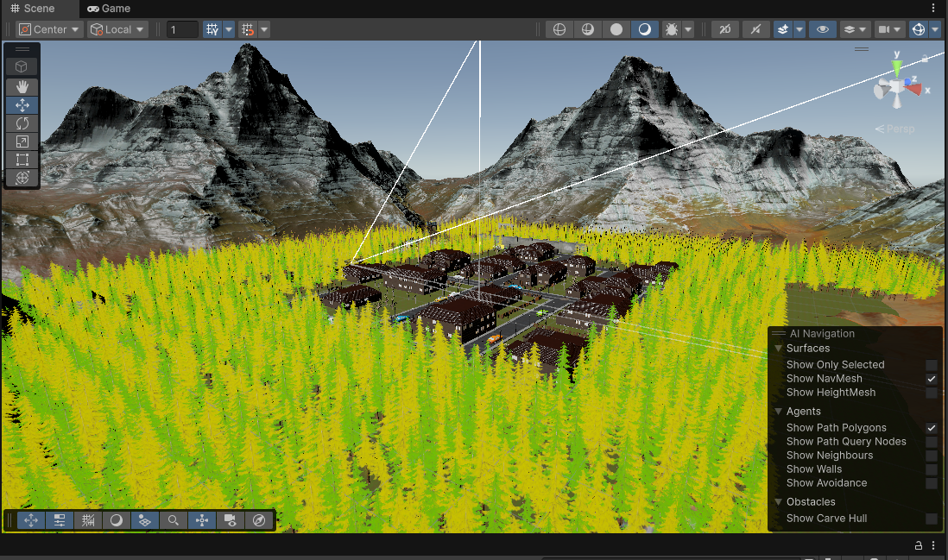948x560 pixels.
Task: Enable Show Path Query Nodes checkbox
Action: point(932,442)
